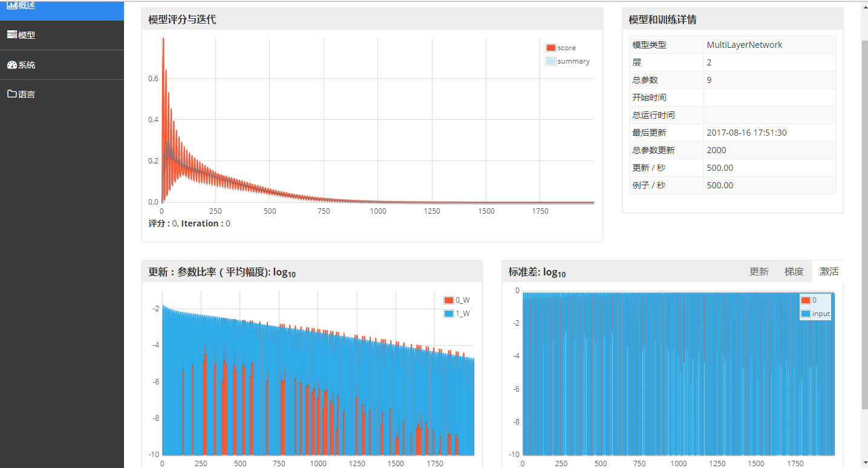Click the 例子 / 秒 row label
The width and height of the screenshot is (868, 468).
648,185
